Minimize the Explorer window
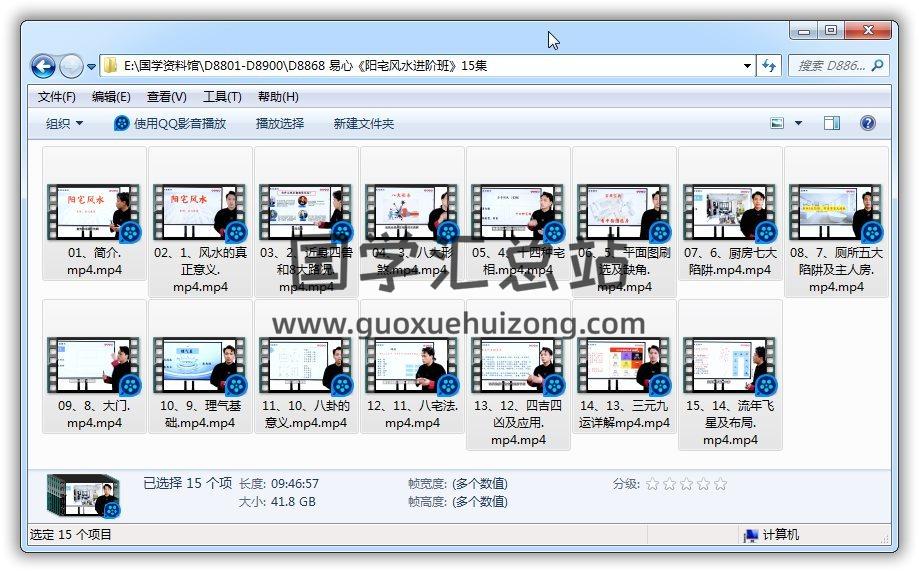This screenshot has width=919, height=573. [804, 30]
